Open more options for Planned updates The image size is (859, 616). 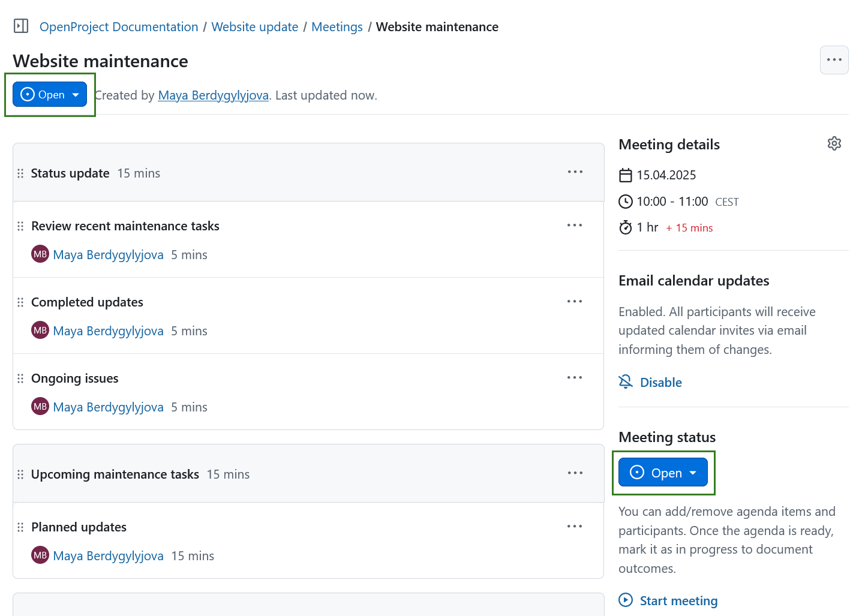click(x=575, y=526)
